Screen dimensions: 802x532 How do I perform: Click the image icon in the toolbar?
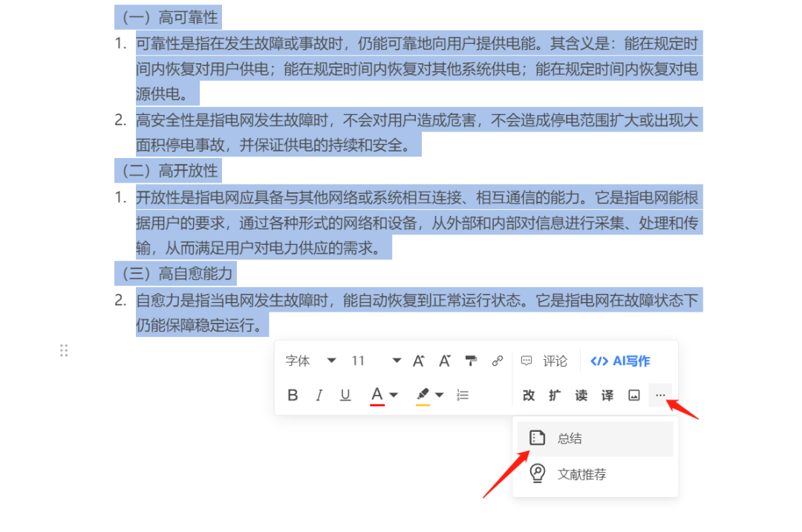click(633, 395)
